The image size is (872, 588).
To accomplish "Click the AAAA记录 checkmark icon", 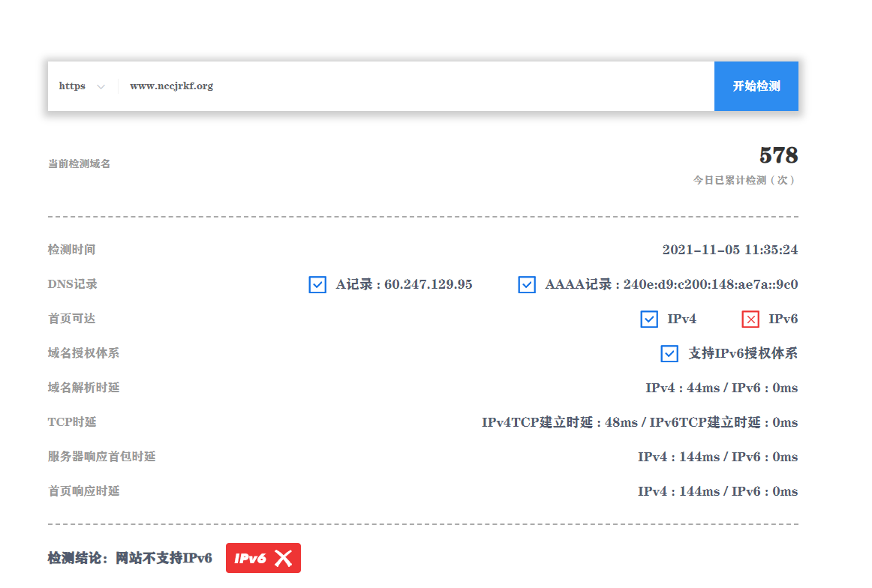I will (x=526, y=284).
